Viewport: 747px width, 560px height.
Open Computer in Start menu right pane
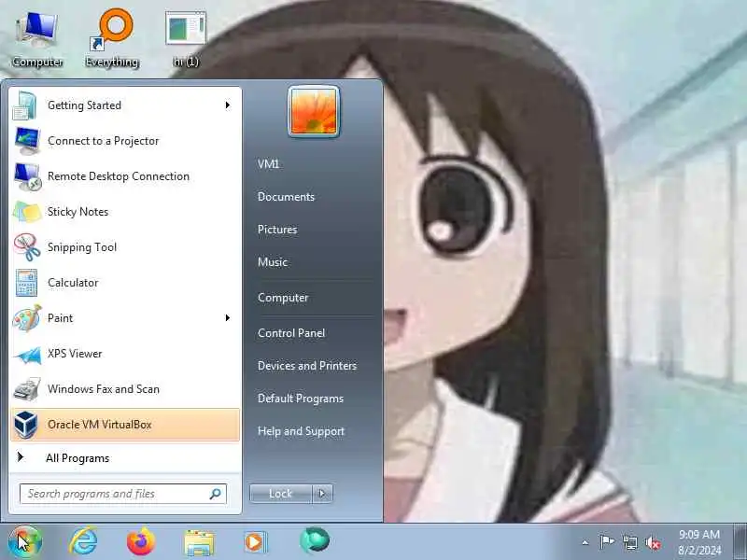point(283,298)
